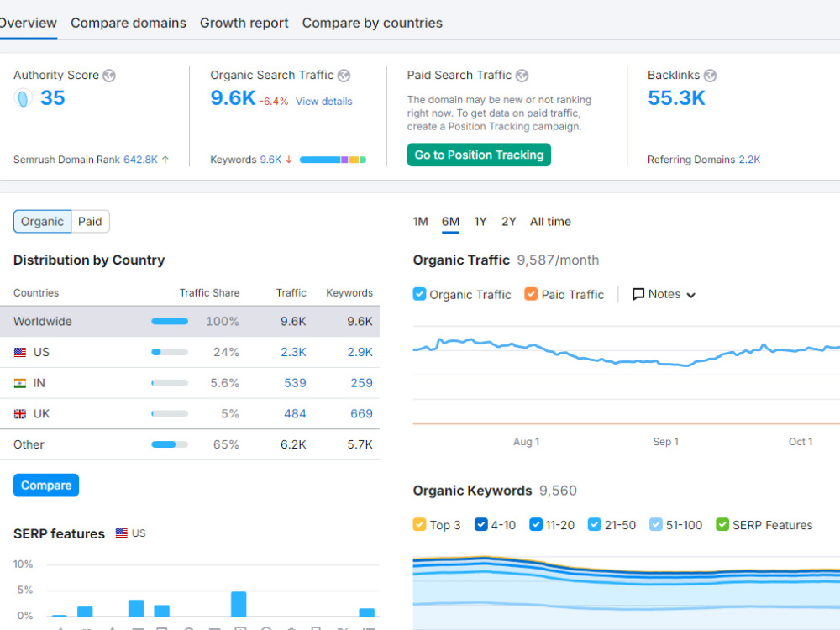Screen dimensions: 840x630
Task: Toggle the 11-20 positions checkbox
Action: click(536, 524)
